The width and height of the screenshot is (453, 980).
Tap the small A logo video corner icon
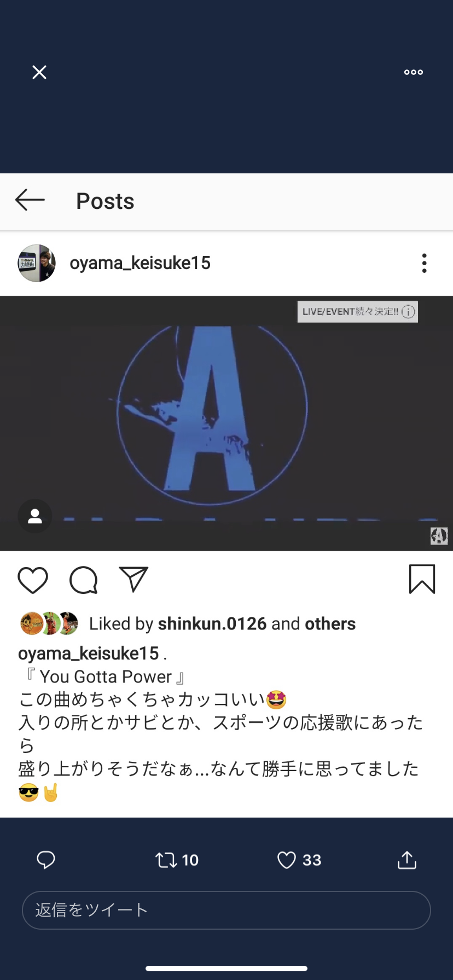(x=439, y=536)
